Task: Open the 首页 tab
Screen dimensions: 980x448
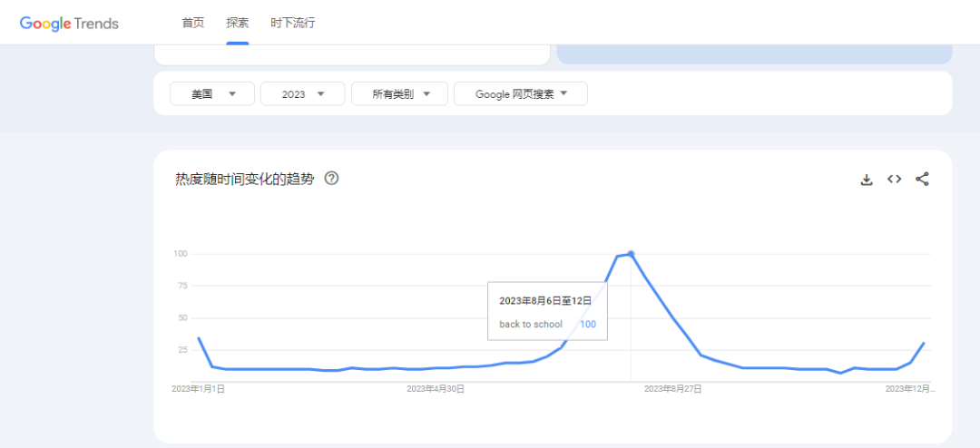Action: [192, 23]
